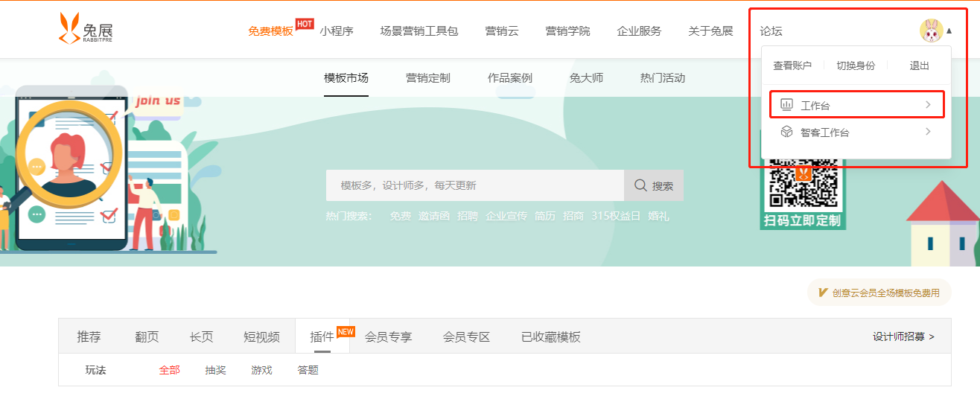Screen dimensions: 980x399
Task: Select the 兔大师 sub-tab
Action: point(586,77)
